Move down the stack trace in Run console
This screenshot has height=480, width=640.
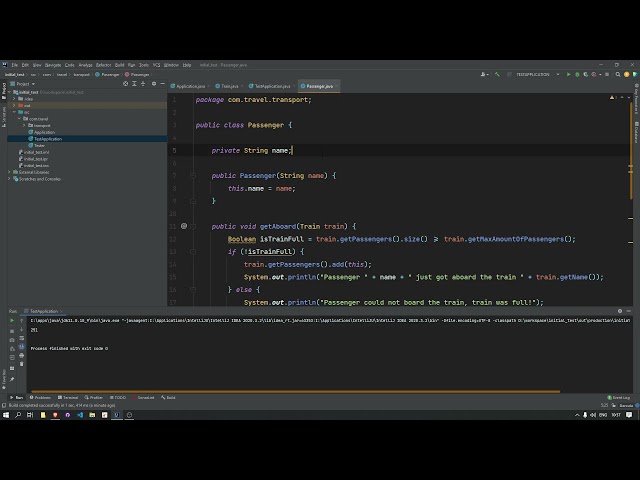(22, 329)
